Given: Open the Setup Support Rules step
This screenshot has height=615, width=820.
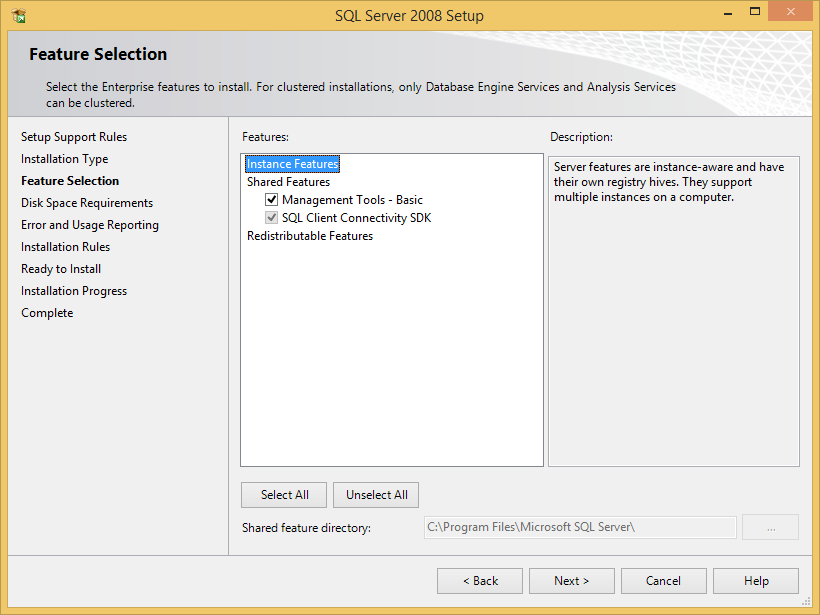Looking at the screenshot, I should [x=74, y=137].
